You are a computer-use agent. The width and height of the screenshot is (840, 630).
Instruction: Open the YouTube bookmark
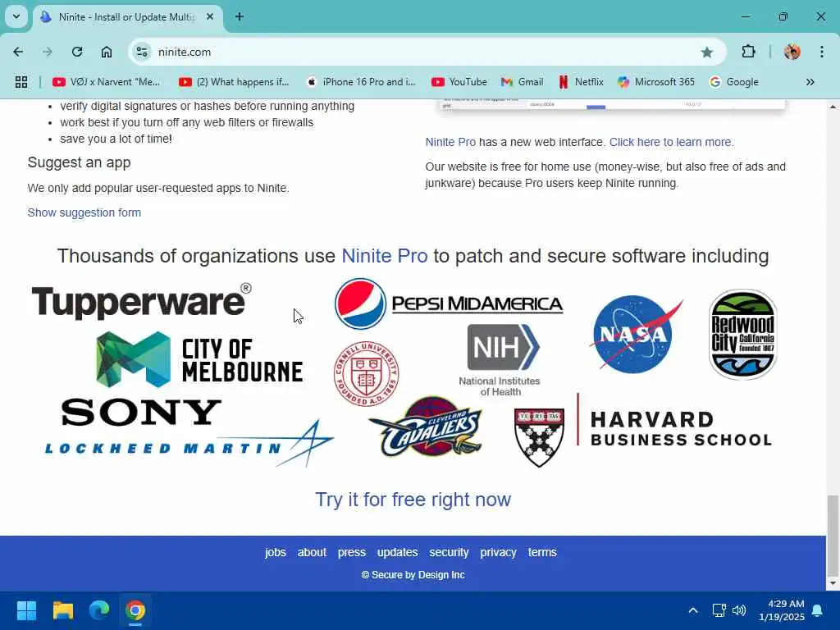tap(459, 82)
